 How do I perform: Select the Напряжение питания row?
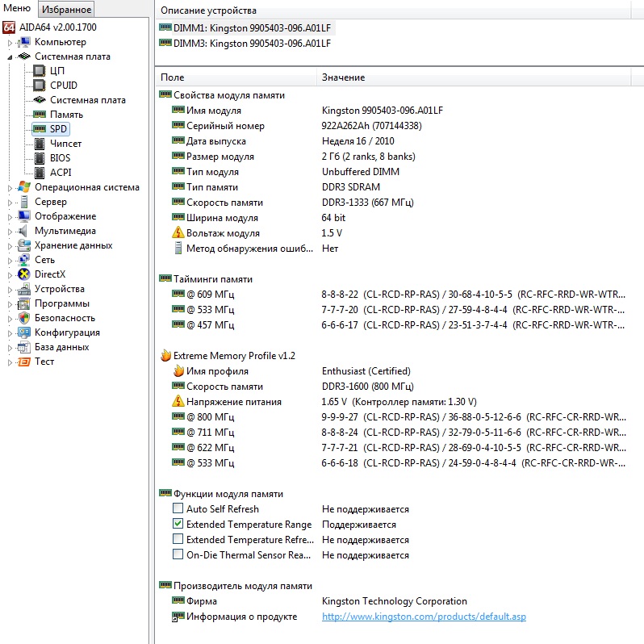point(324,401)
